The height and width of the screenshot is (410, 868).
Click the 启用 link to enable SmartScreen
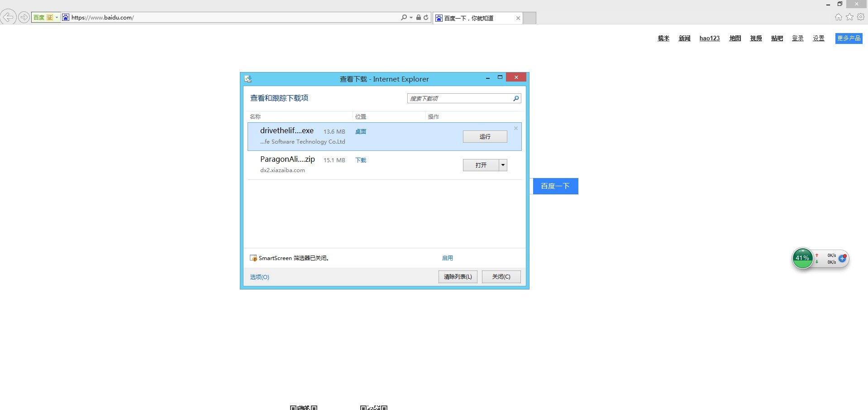pyautogui.click(x=447, y=258)
